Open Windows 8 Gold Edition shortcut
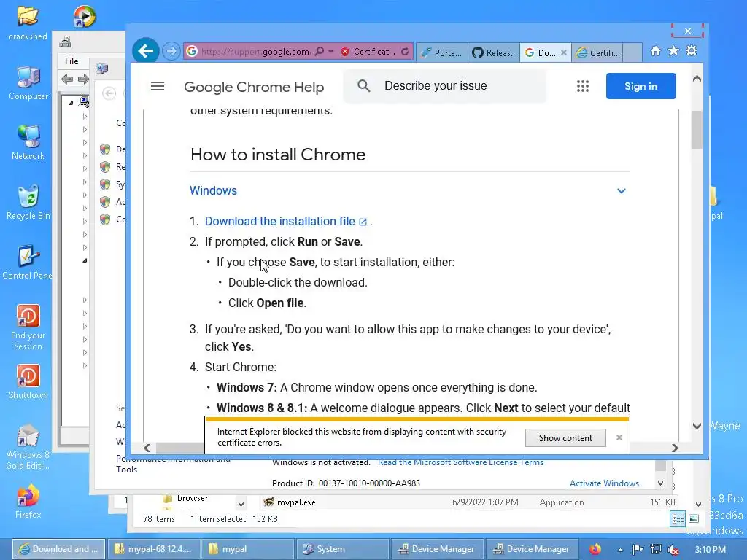The height and width of the screenshot is (560, 747). click(x=28, y=447)
